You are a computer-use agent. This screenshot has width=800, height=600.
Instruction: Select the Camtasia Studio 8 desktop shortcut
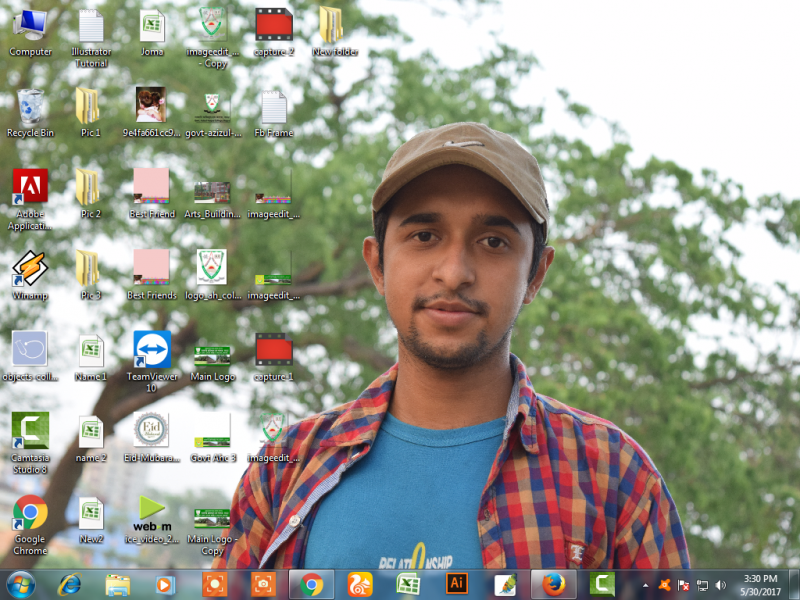pyautogui.click(x=30, y=431)
